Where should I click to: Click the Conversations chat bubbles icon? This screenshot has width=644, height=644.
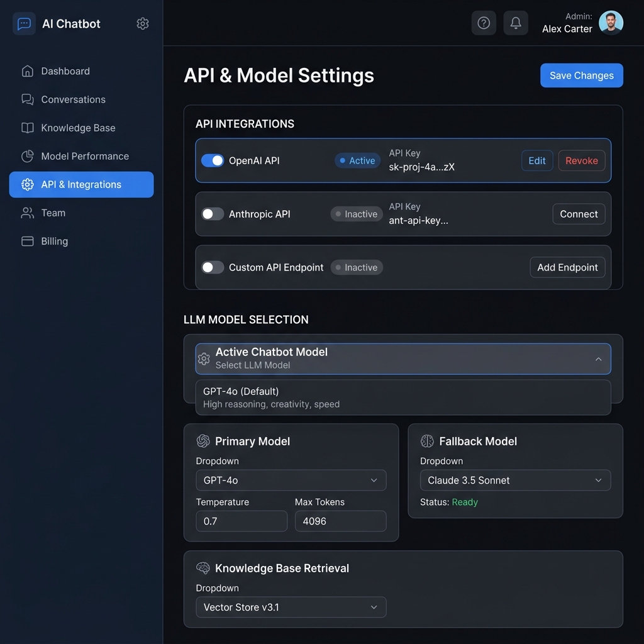[28, 99]
